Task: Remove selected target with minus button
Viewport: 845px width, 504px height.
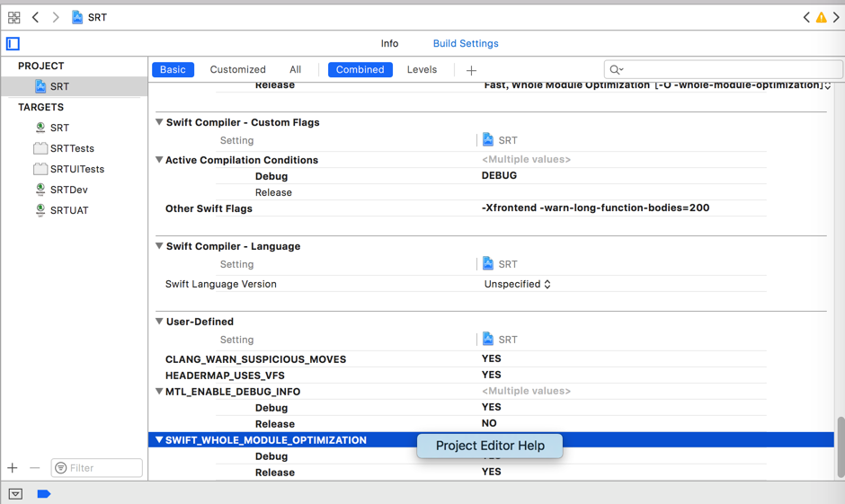Action: pos(34,468)
